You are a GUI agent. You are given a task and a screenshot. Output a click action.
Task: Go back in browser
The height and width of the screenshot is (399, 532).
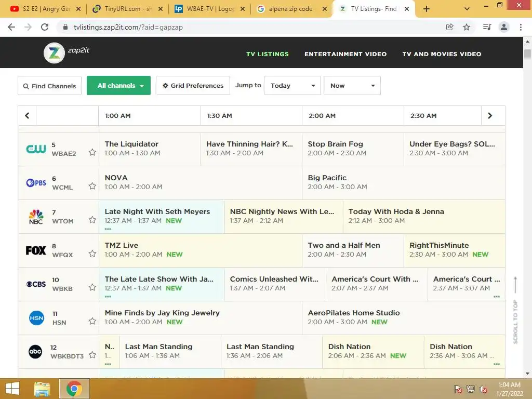[x=11, y=27]
